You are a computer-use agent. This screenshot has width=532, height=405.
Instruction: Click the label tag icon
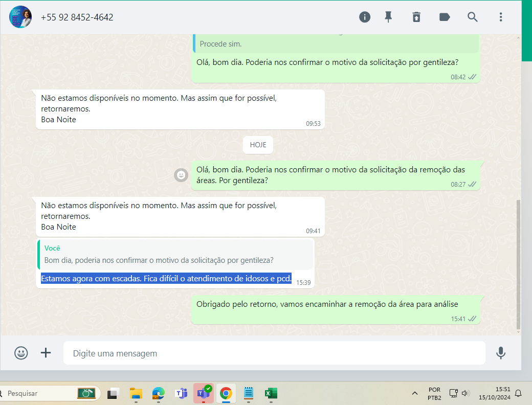tap(445, 17)
